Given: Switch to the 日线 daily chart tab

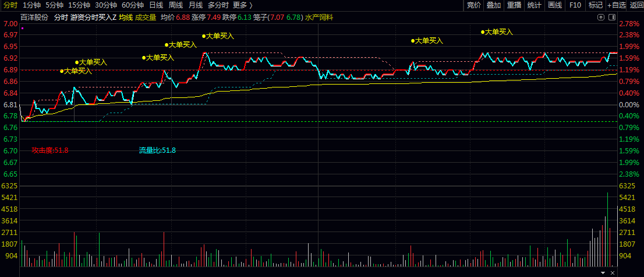Looking at the screenshot, I should tap(156, 5).
